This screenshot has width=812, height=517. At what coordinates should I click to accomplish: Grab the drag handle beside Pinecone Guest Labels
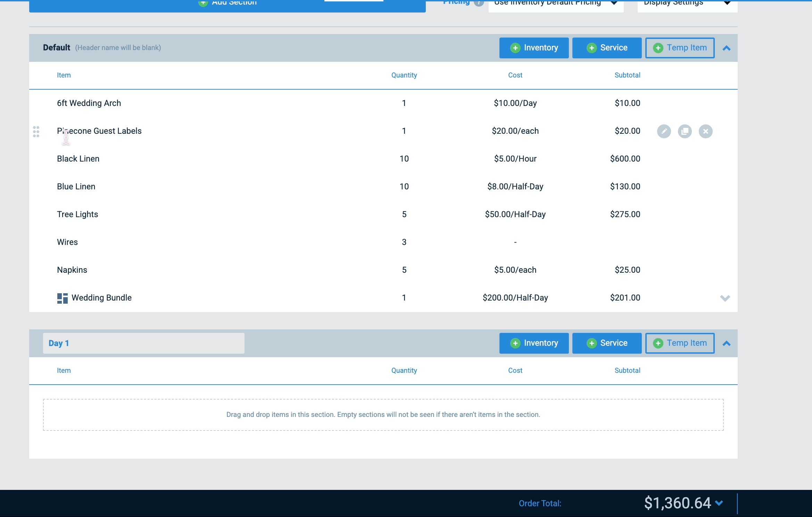pyautogui.click(x=36, y=131)
